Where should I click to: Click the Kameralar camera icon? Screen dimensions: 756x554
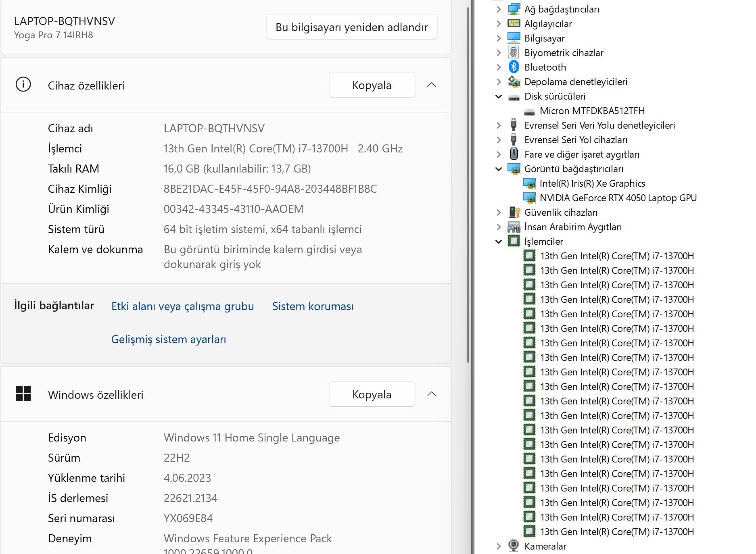[514, 546]
